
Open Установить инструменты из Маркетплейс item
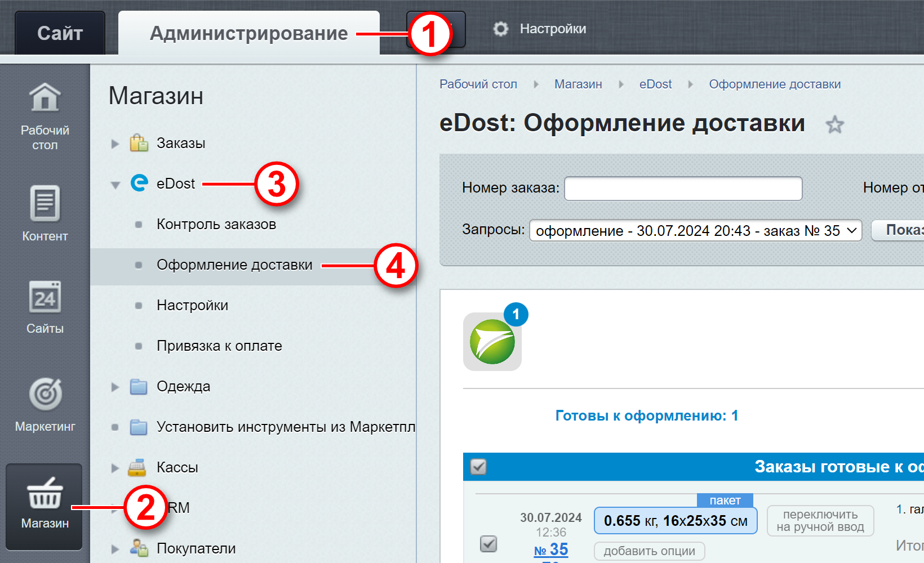pos(286,427)
